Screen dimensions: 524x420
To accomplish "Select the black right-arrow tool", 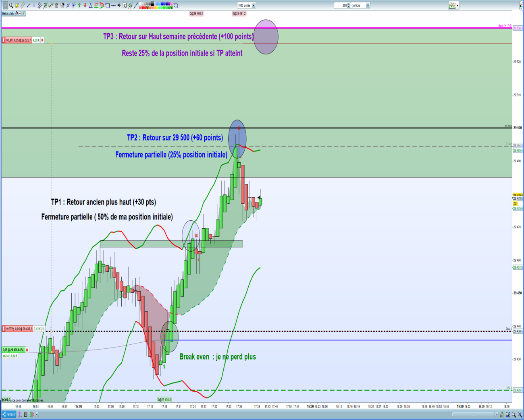I will click(x=119, y=6).
